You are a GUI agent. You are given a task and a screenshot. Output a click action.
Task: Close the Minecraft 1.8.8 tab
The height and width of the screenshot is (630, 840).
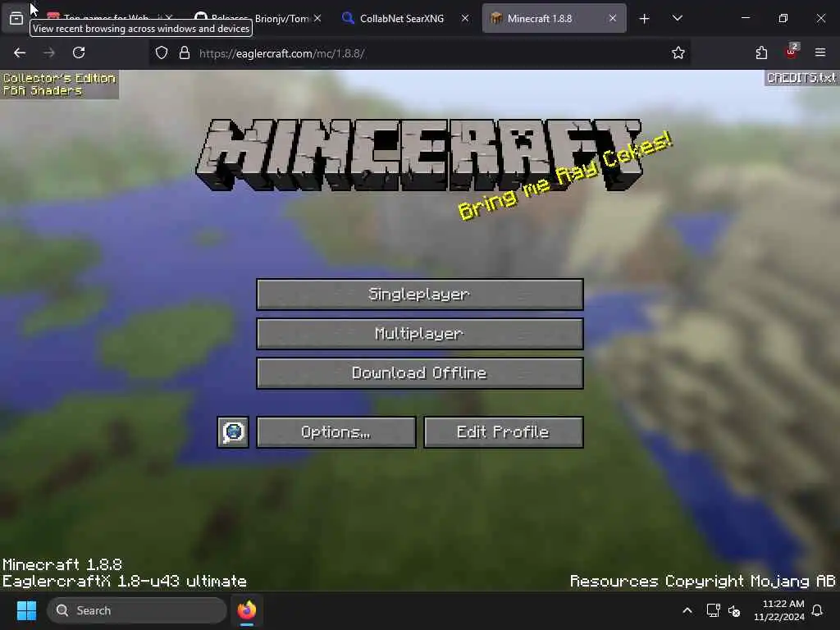coord(612,18)
